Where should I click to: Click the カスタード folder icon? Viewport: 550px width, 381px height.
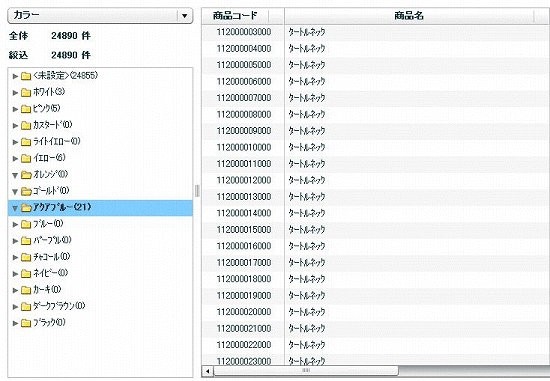(x=26, y=126)
